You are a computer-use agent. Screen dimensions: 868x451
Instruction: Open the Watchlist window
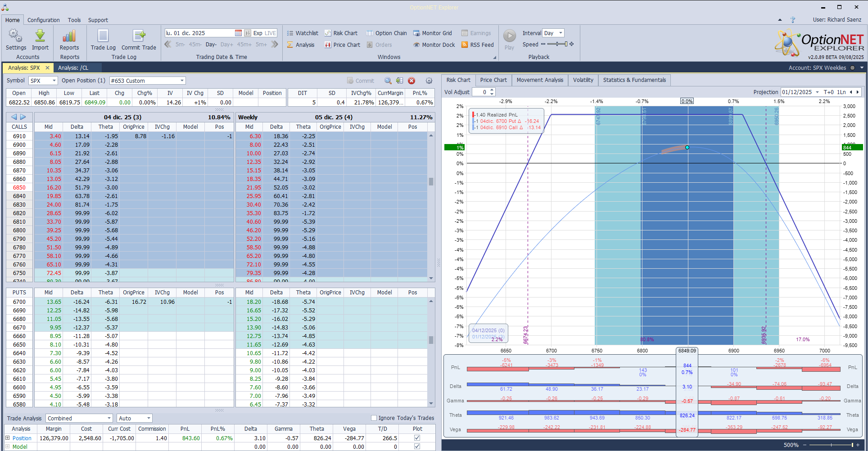tap(303, 33)
